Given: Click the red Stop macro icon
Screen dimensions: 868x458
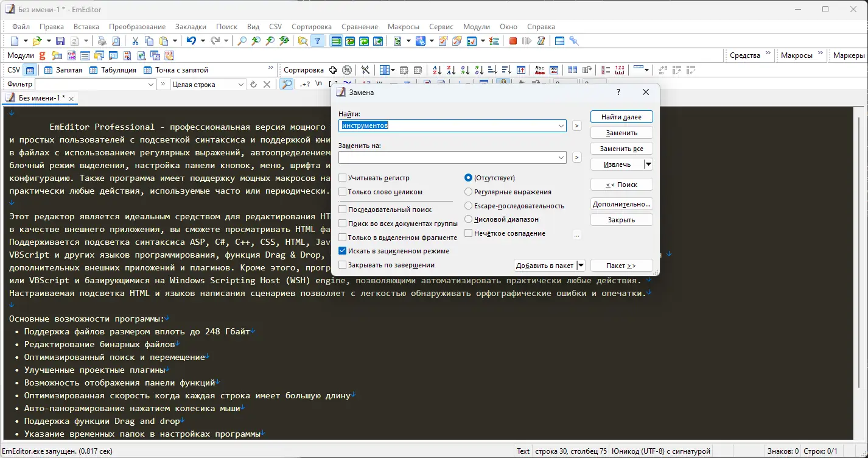Looking at the screenshot, I should coord(513,41).
